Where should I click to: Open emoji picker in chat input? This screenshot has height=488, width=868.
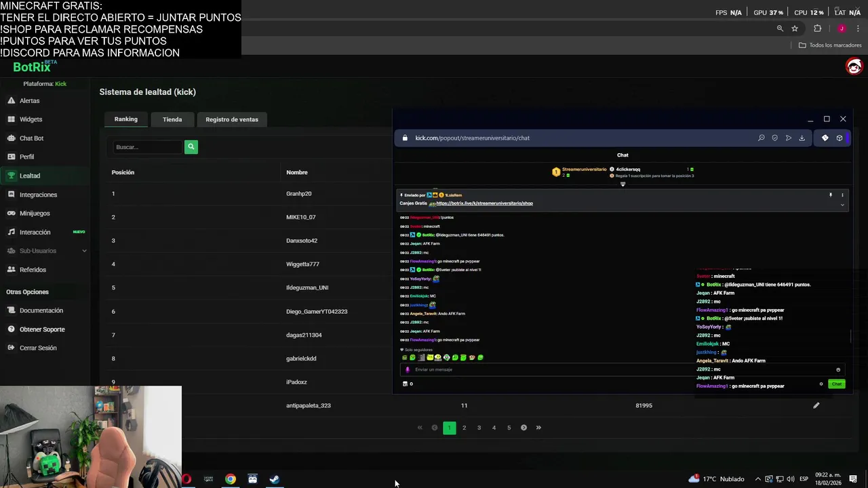click(837, 370)
